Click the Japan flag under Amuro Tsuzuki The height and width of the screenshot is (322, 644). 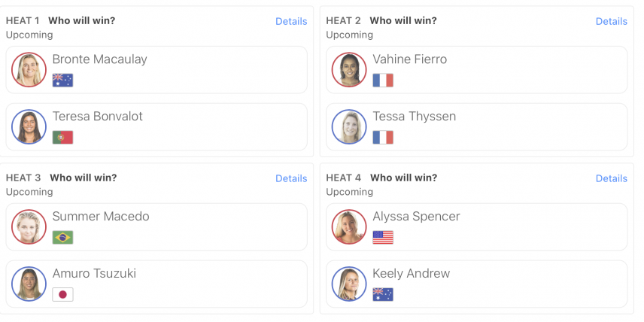[x=63, y=294]
